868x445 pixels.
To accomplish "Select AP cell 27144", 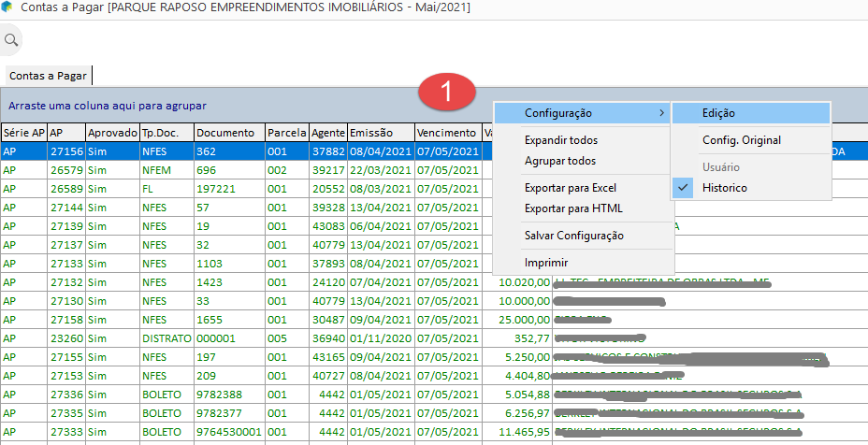I will pos(66,208).
